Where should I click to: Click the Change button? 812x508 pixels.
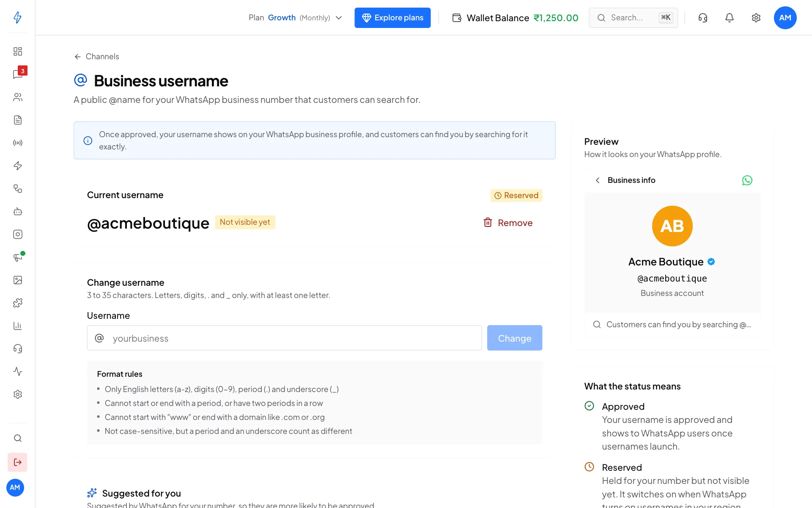tap(514, 338)
